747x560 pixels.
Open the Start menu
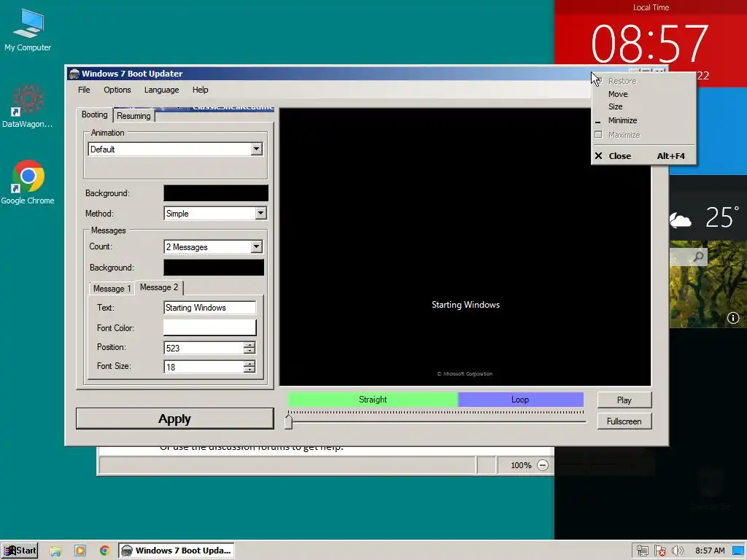point(20,551)
